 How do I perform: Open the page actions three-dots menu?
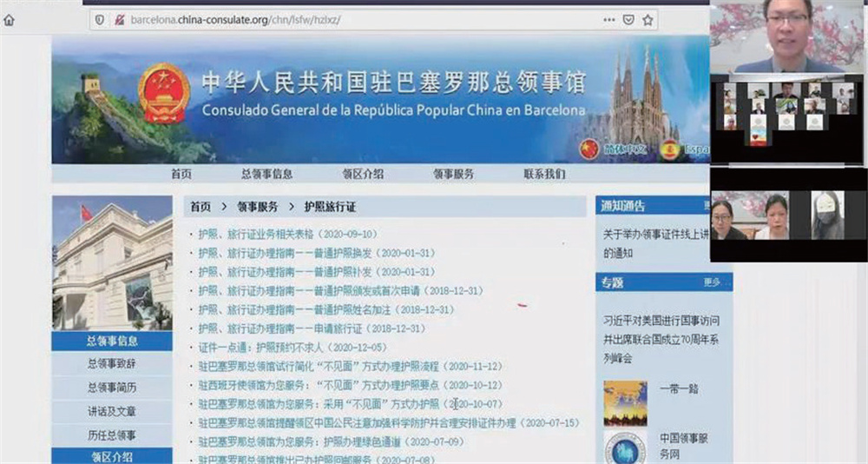pyautogui.click(x=609, y=20)
